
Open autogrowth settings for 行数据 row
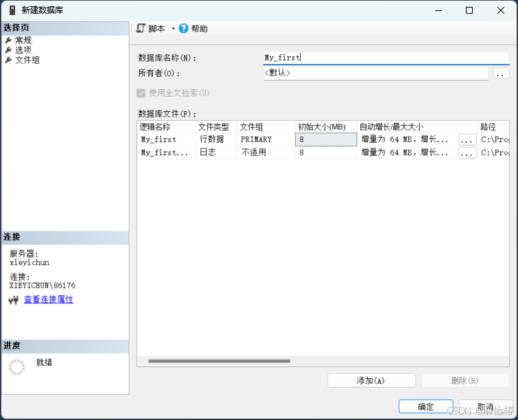pos(467,140)
